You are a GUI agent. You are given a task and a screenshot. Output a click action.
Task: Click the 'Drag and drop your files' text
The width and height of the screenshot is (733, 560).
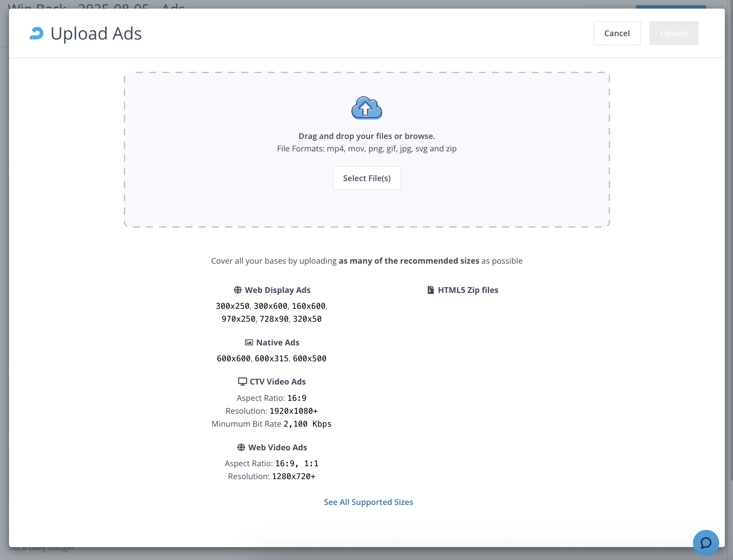[x=366, y=136]
